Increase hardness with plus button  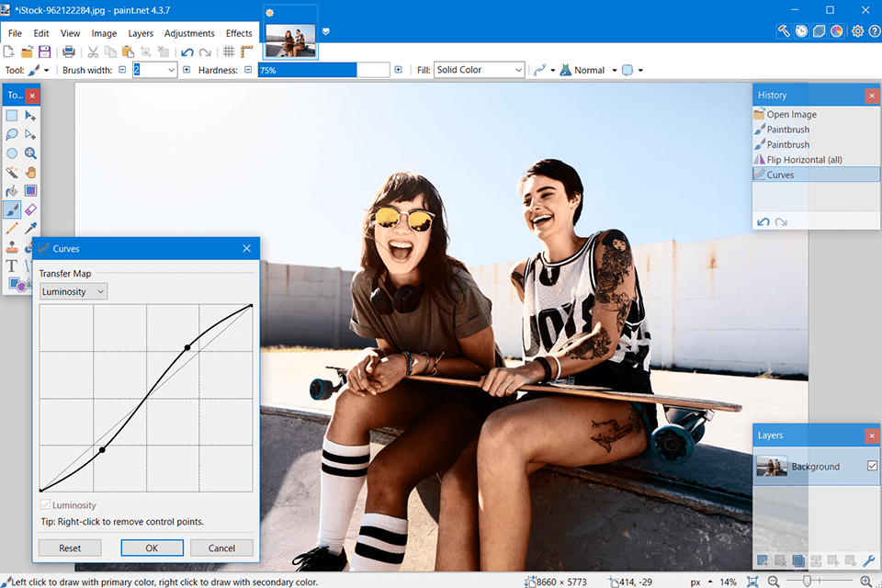pyautogui.click(x=398, y=70)
